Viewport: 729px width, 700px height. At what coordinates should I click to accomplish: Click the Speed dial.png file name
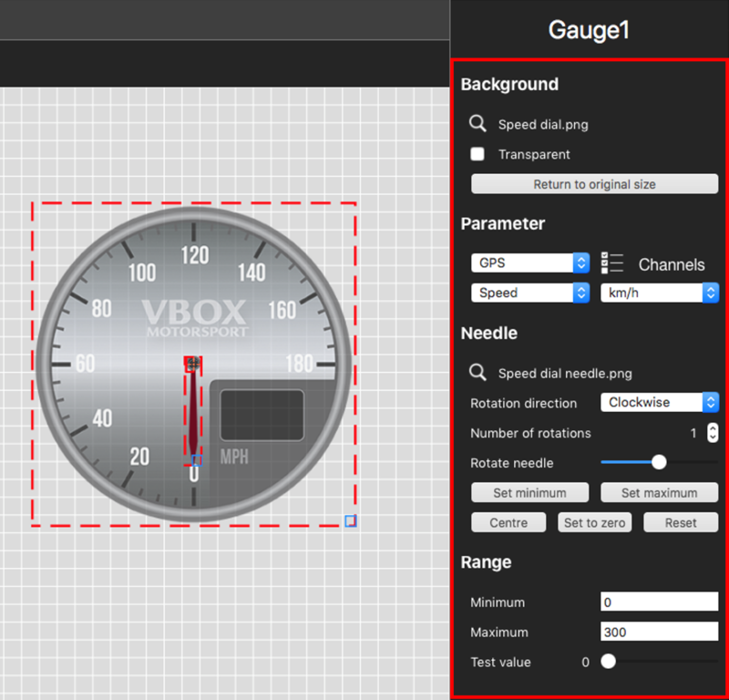tap(543, 125)
